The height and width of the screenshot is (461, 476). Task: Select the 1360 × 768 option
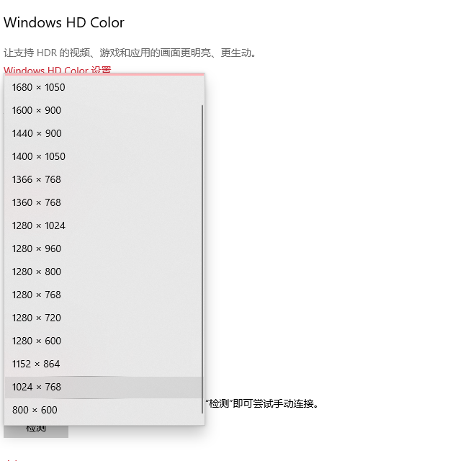point(103,203)
